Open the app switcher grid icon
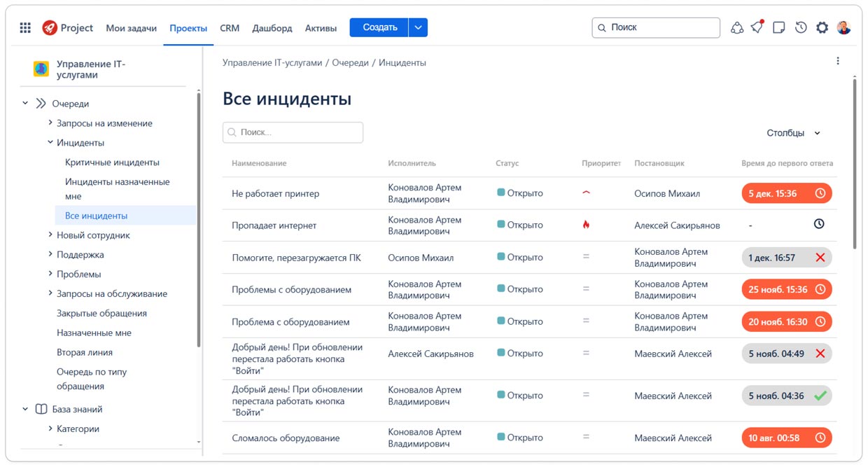 (x=25, y=28)
